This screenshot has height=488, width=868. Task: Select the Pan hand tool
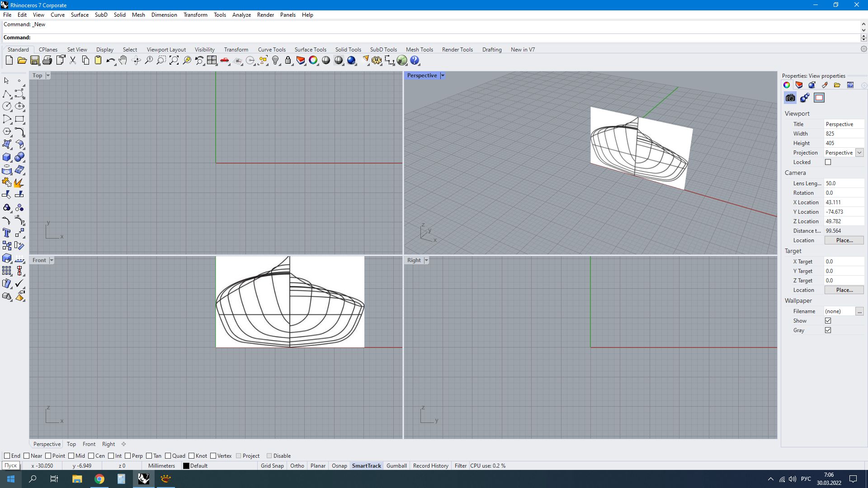[123, 61]
